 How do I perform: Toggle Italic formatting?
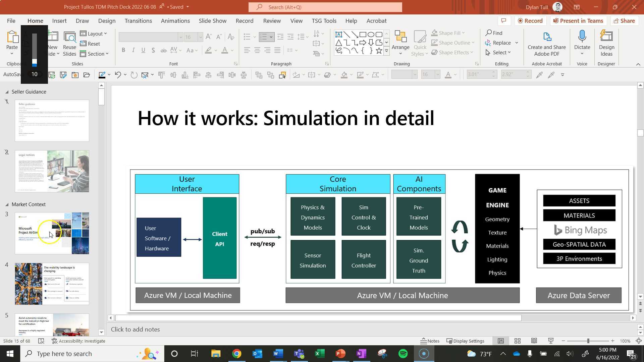133,50
